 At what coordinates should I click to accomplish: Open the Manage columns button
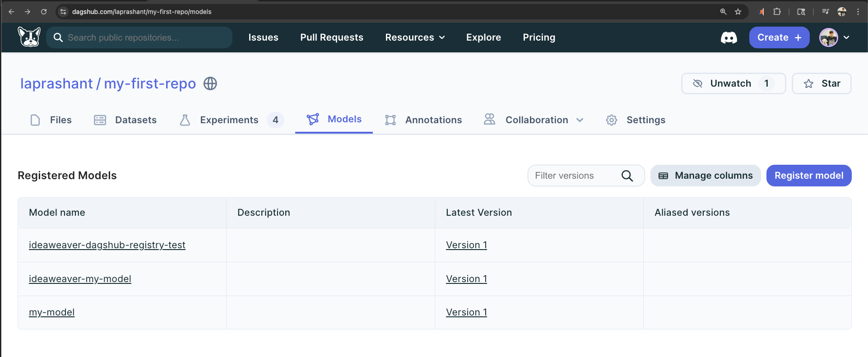coord(706,176)
